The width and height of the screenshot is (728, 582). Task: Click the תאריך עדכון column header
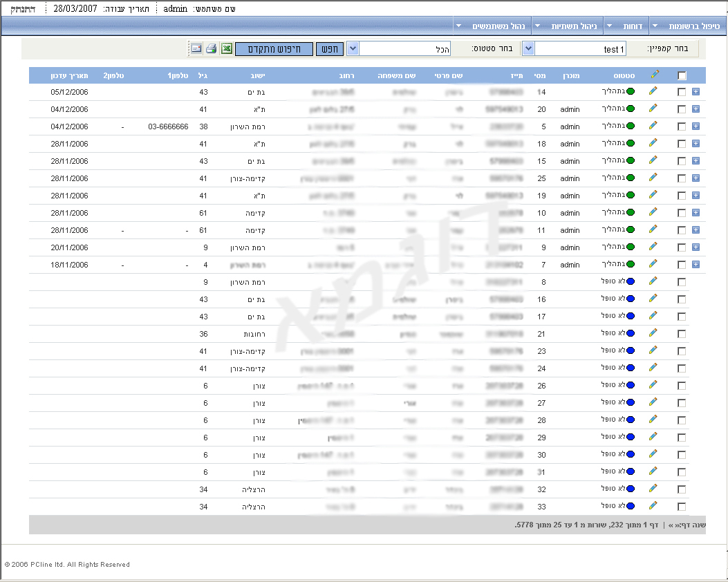coord(70,75)
